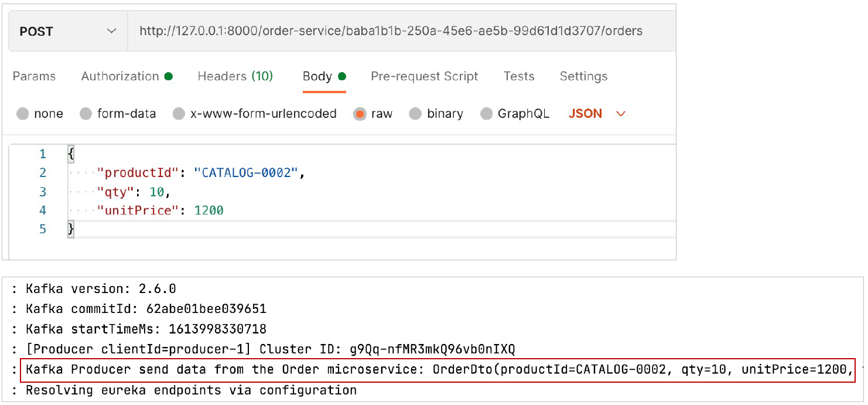This screenshot has width=868, height=405.
Task: Click the unitPrice value 1200
Action: coord(209,210)
